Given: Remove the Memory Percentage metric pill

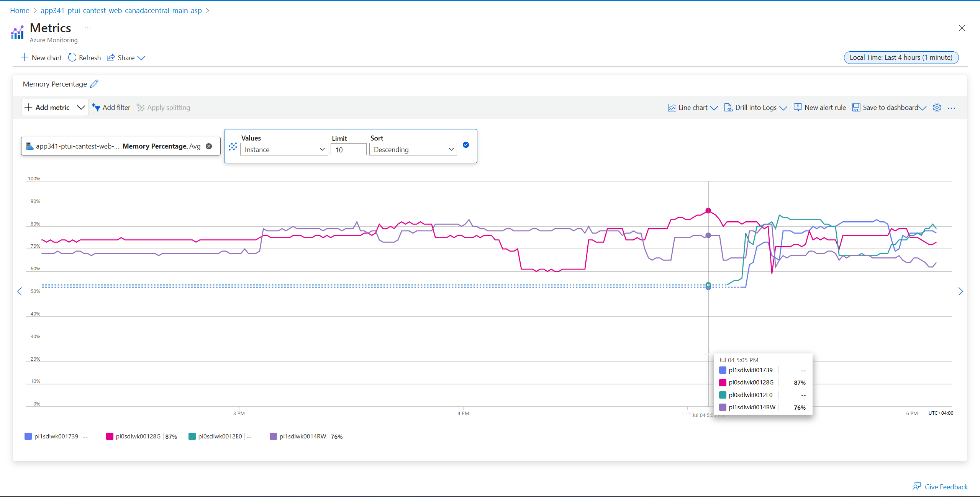Looking at the screenshot, I should [x=209, y=146].
